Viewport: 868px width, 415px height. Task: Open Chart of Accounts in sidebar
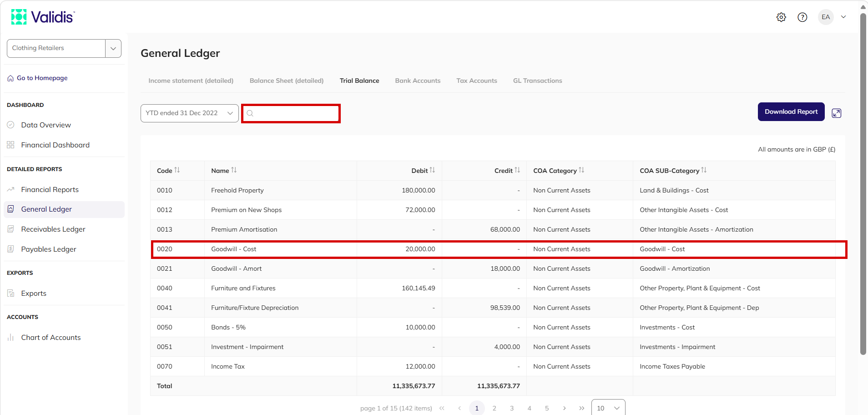coord(51,338)
